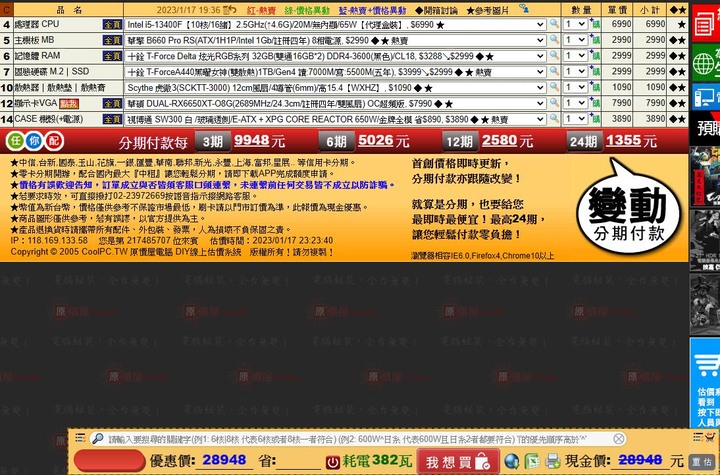Click 全頁 button in the CPU row
720x475 pixels.
point(112,25)
